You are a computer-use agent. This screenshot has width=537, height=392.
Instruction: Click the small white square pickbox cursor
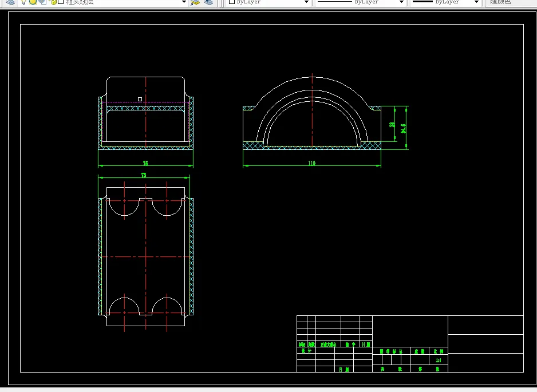140,99
